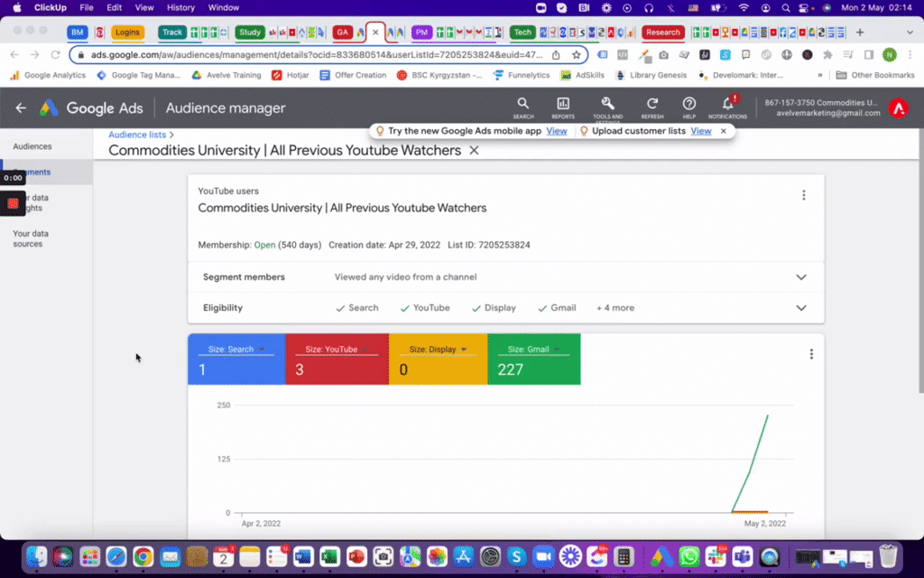
Task: Click the back arrow beside Google Ads logo
Action: [20, 107]
